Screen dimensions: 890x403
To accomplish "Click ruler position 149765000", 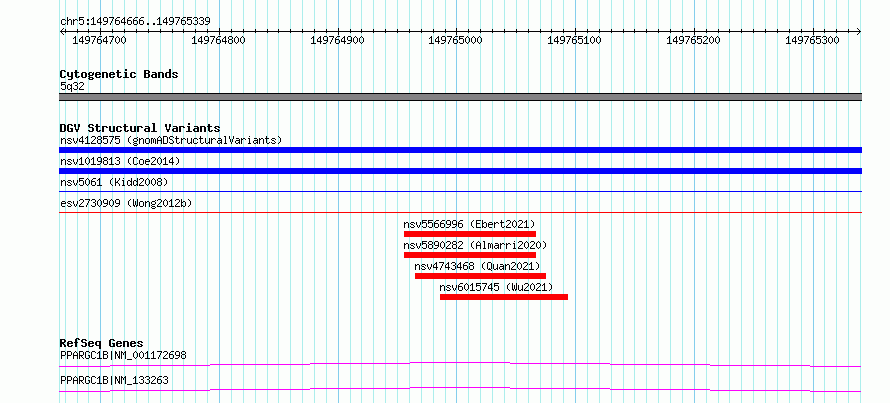I will tap(456, 40).
